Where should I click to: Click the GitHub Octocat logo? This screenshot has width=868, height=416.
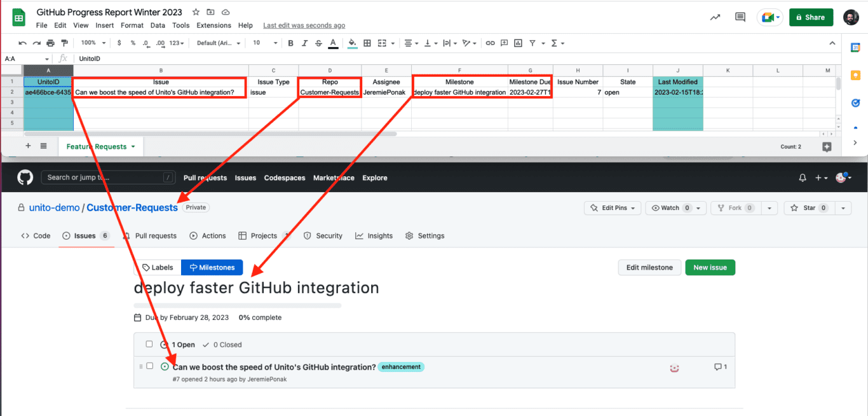click(x=25, y=177)
